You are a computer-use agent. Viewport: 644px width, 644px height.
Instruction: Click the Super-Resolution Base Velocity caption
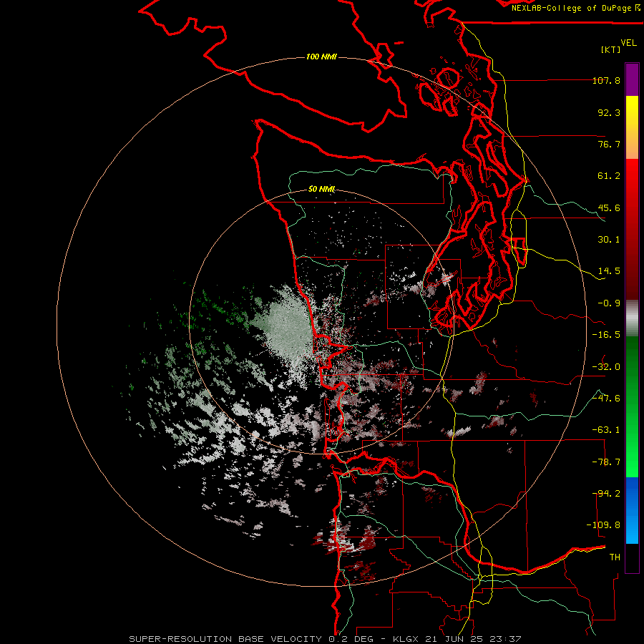click(326, 639)
